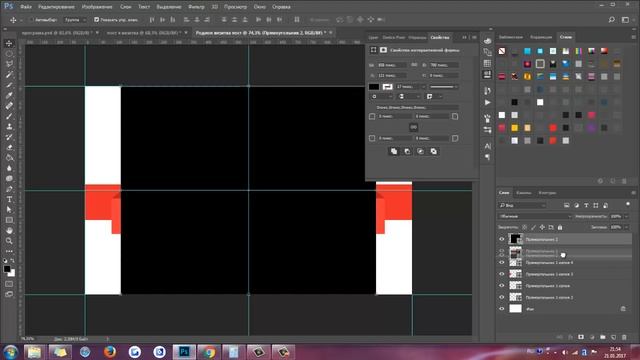Toggle Показать упр. элем. checkbox
The width and height of the screenshot is (640, 360).
click(96, 20)
